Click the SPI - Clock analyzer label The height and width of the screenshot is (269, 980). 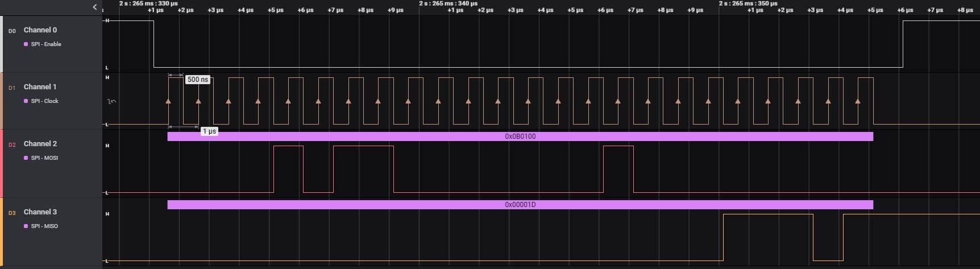point(45,101)
